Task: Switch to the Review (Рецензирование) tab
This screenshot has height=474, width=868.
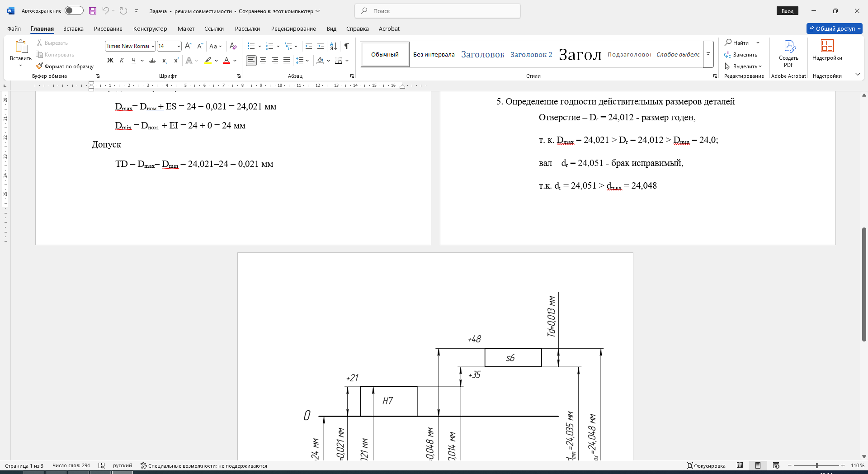Action: 293,28
